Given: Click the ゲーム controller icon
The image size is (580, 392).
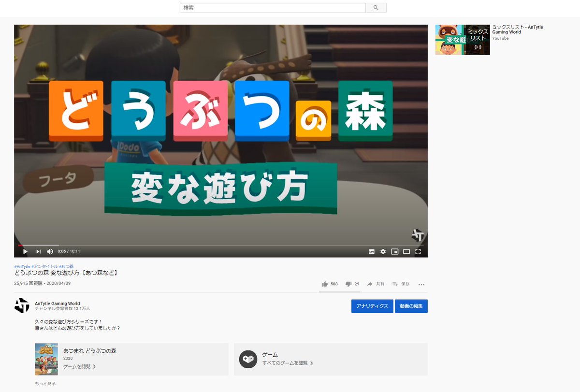Looking at the screenshot, I should coord(248,359).
